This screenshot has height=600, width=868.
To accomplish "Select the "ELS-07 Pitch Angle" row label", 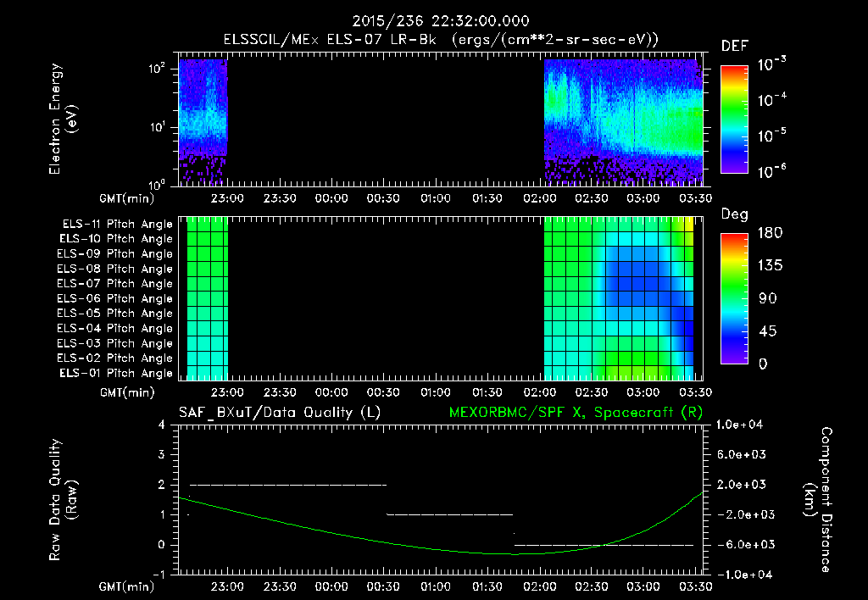I will point(114,283).
